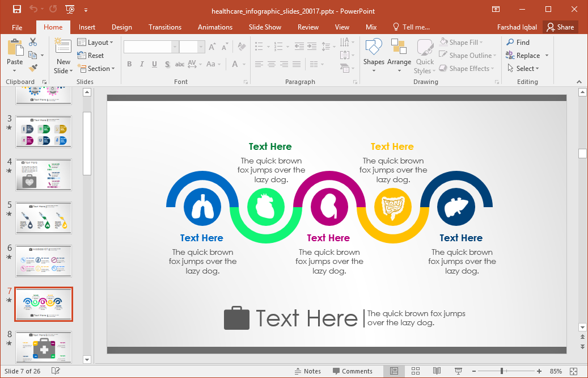Click the Format Painter brush icon
The height and width of the screenshot is (378, 588).
33,68
